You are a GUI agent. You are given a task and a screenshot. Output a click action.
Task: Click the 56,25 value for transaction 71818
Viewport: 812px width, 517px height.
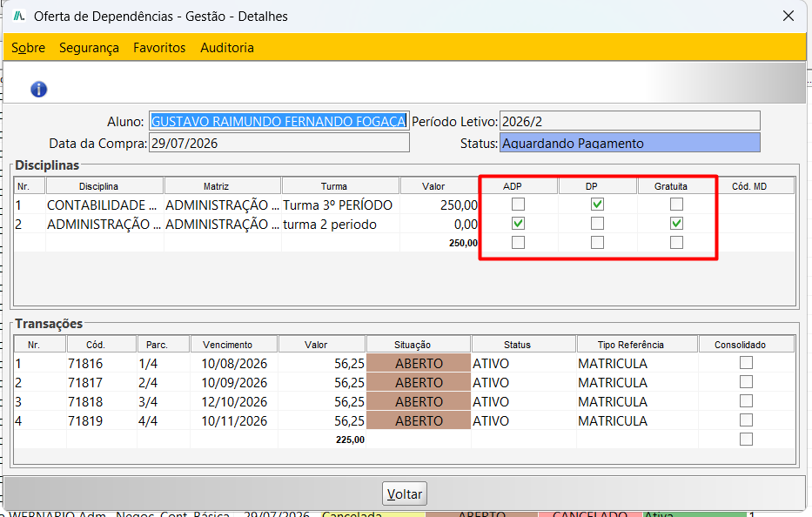322,402
